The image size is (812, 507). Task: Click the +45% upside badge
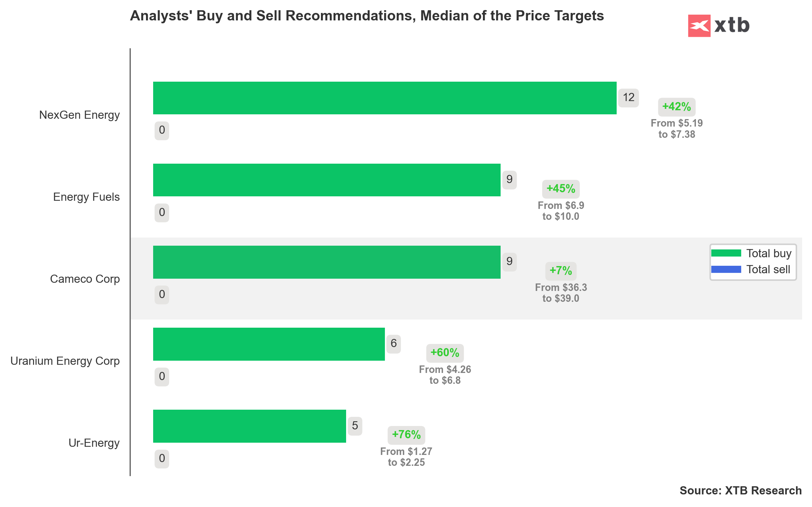click(x=561, y=189)
